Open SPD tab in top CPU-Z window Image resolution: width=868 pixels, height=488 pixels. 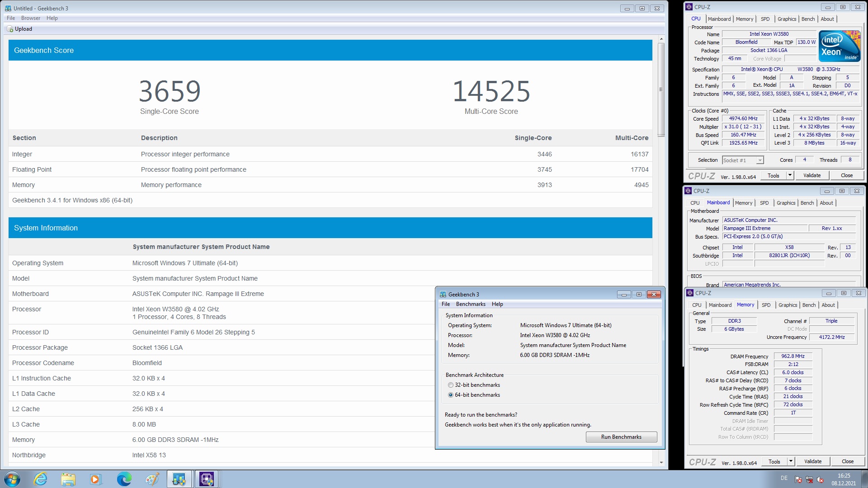click(765, 19)
